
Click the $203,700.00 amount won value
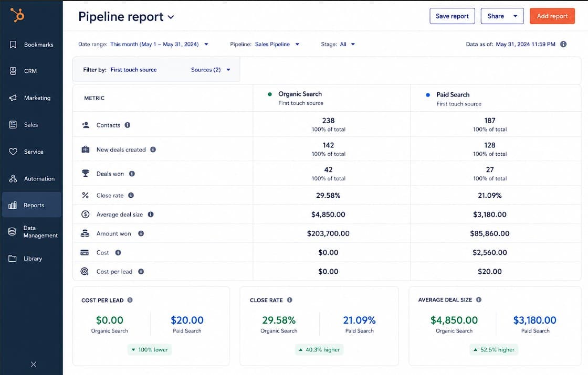[328, 233]
